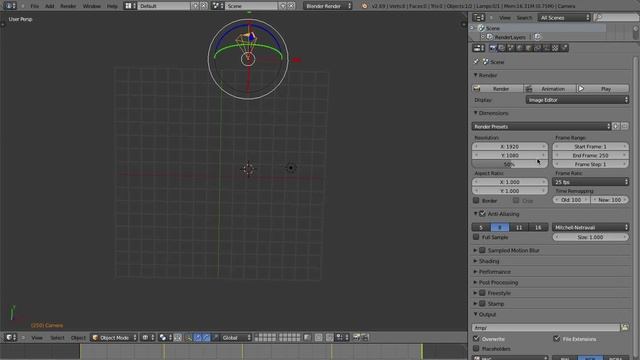Select the Render properties tab icon
The width and height of the screenshot is (640, 360).
tap(493, 48)
